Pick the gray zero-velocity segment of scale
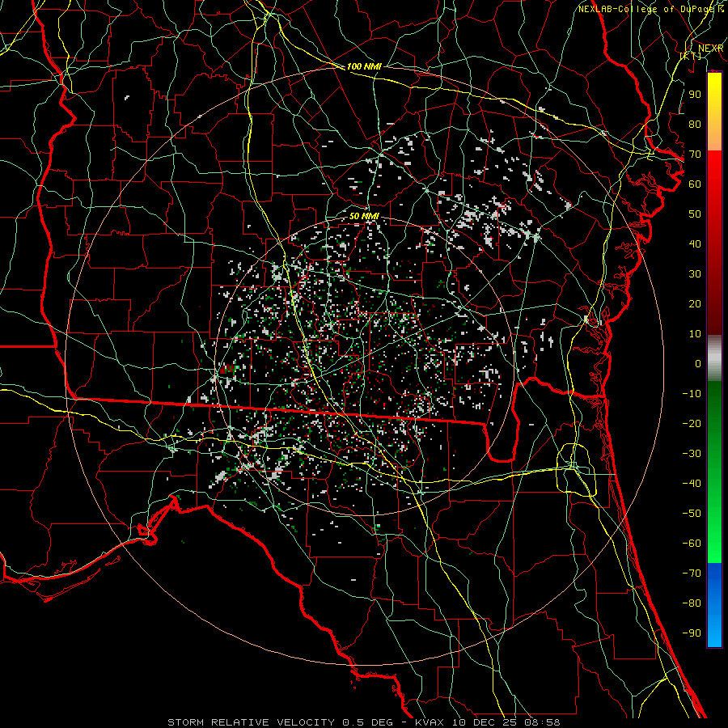This screenshot has width=728, height=728. [x=714, y=358]
